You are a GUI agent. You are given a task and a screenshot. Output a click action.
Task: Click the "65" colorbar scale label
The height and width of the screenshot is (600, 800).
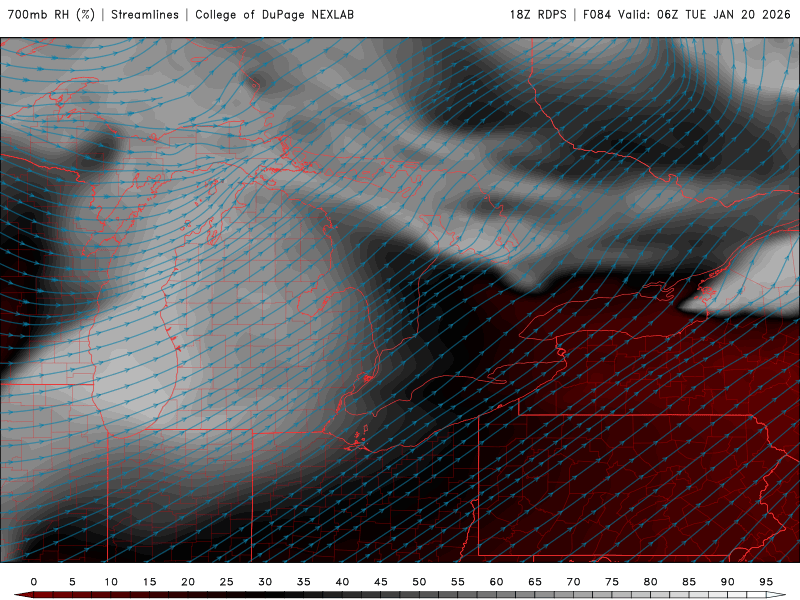(535, 582)
